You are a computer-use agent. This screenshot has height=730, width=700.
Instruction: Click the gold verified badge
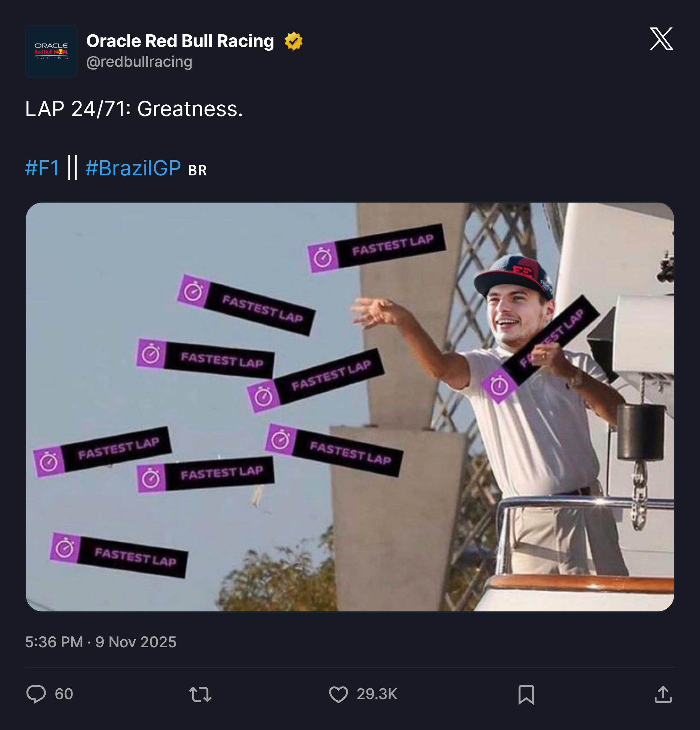coord(294,41)
